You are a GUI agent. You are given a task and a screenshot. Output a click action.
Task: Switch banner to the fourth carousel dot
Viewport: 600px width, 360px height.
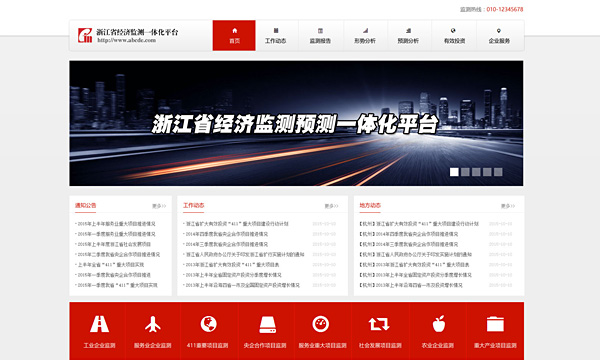tap(487, 172)
